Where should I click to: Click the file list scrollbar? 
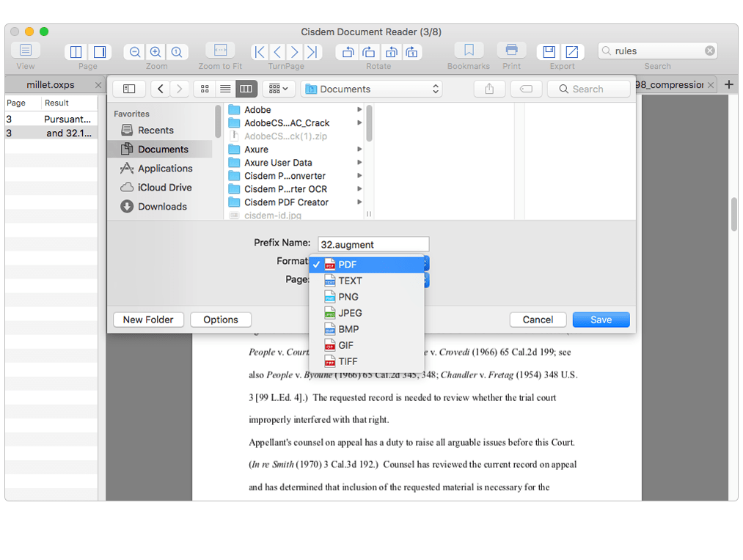pos(369,124)
